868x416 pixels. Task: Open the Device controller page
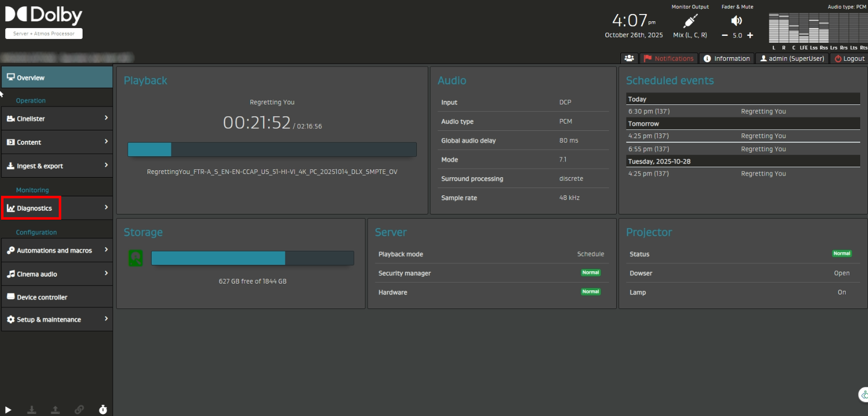[42, 297]
